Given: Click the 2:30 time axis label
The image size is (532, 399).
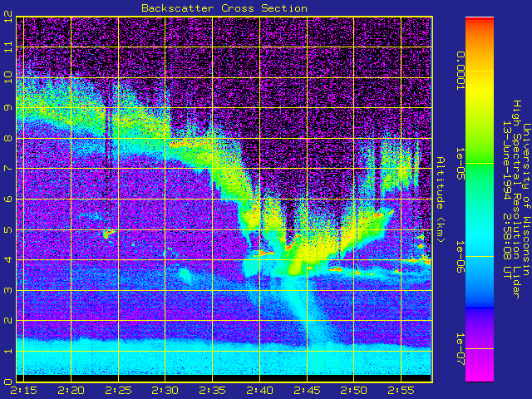Looking at the screenshot, I should point(165,391).
